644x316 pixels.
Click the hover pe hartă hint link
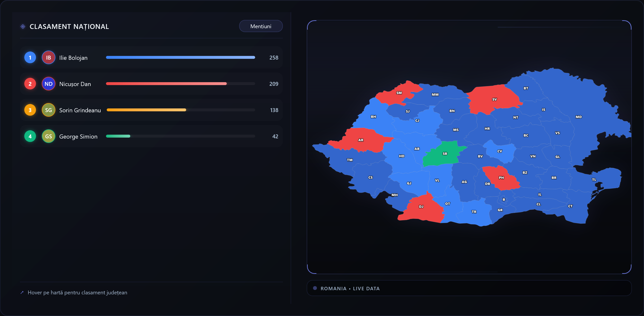78,292
